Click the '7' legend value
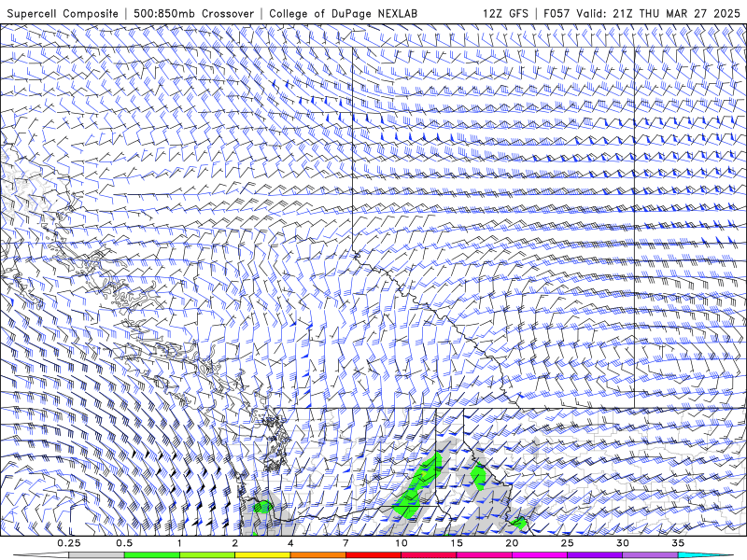This screenshot has height=560, width=747. [345, 543]
